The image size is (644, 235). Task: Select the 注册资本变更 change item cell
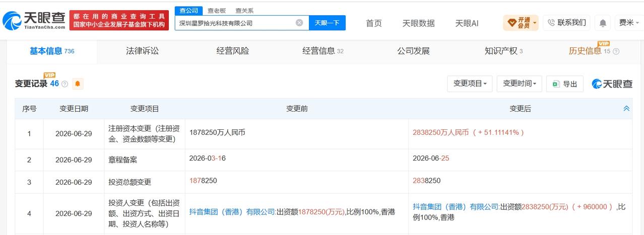click(145, 134)
